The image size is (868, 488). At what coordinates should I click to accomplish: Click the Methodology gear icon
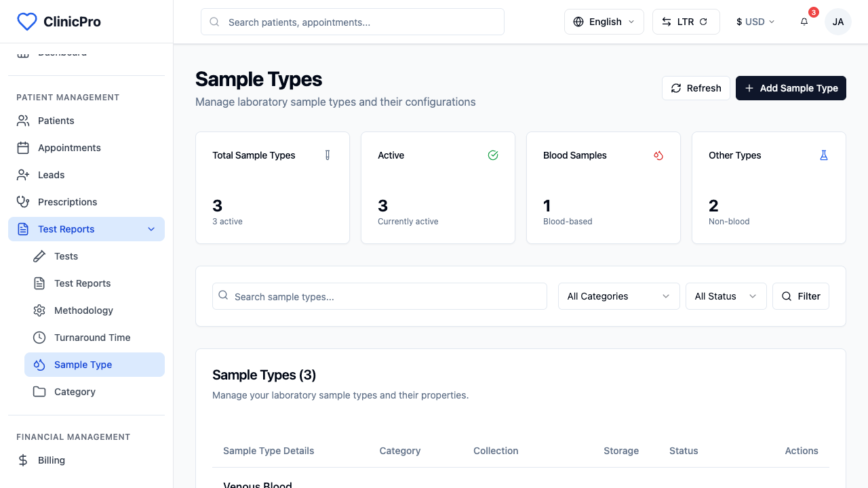(39, 310)
